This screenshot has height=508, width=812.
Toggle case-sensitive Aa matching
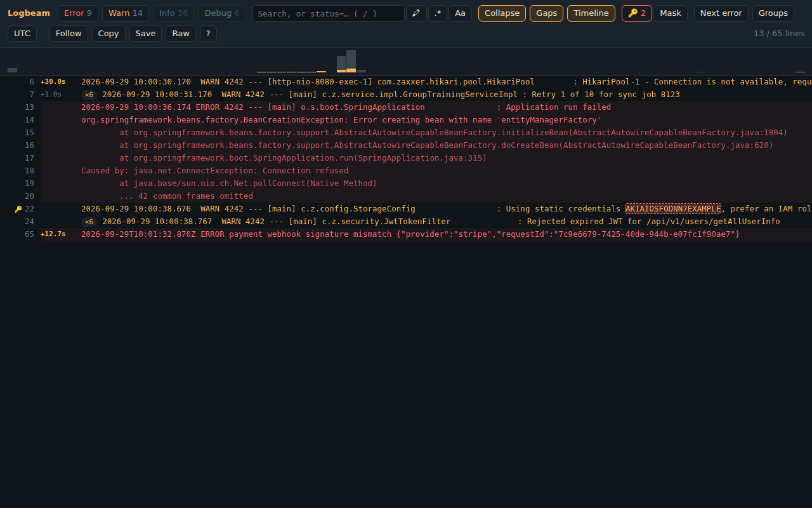[x=460, y=13]
